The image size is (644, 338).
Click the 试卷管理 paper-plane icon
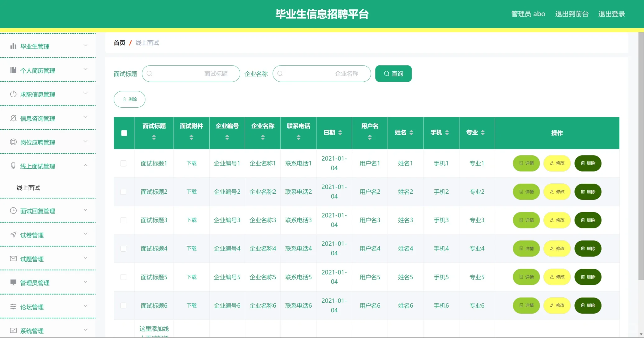[x=13, y=235]
